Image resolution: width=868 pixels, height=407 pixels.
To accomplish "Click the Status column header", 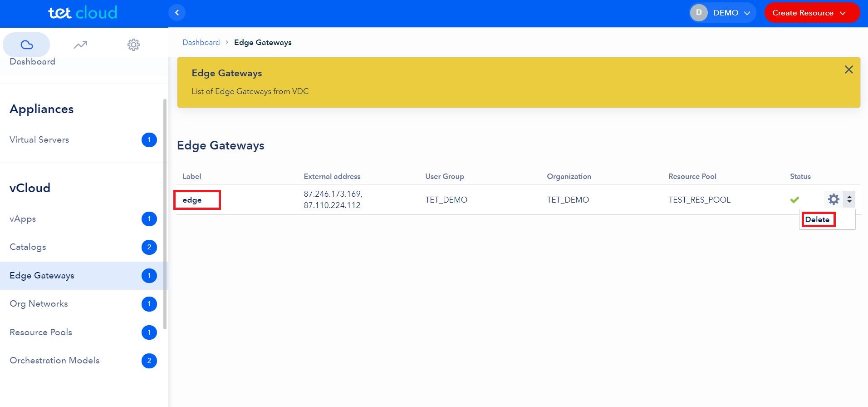I will click(800, 176).
